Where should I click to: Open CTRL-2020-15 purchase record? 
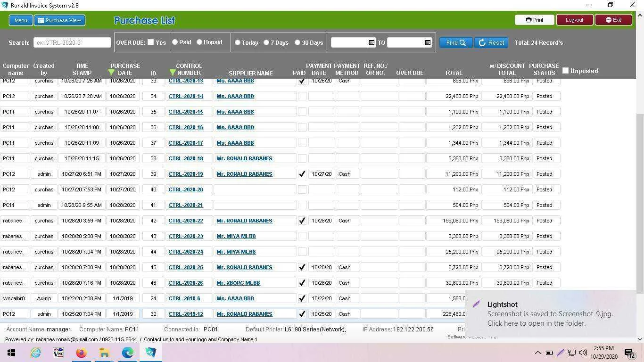(186, 112)
